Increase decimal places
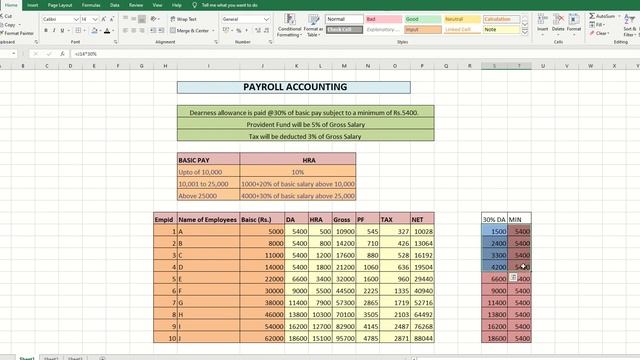Image resolution: width=640 pixels, height=360 pixels. (x=258, y=31)
